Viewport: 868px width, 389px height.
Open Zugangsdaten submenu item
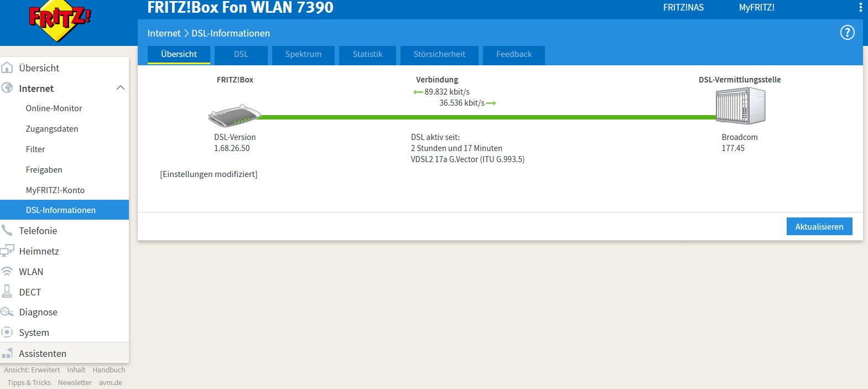(x=64, y=129)
